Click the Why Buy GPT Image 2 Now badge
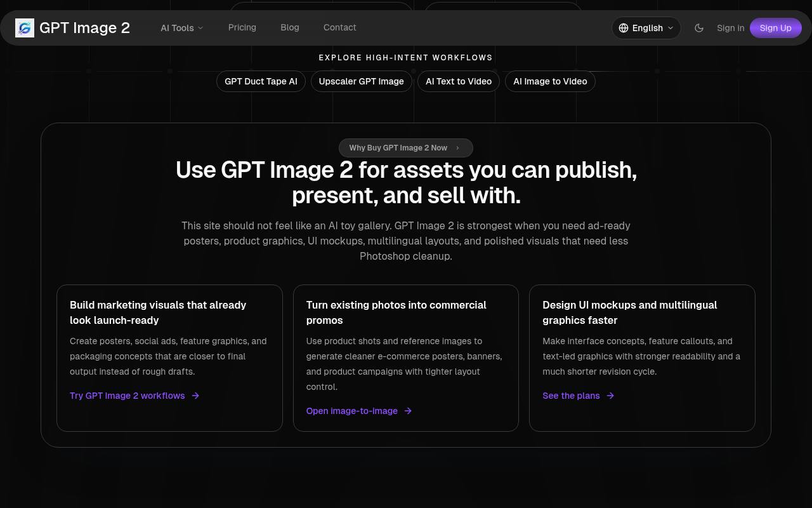 pos(406,148)
